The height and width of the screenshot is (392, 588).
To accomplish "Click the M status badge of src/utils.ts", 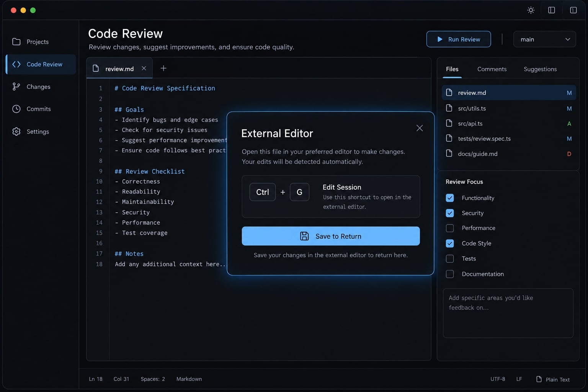I will pos(569,109).
